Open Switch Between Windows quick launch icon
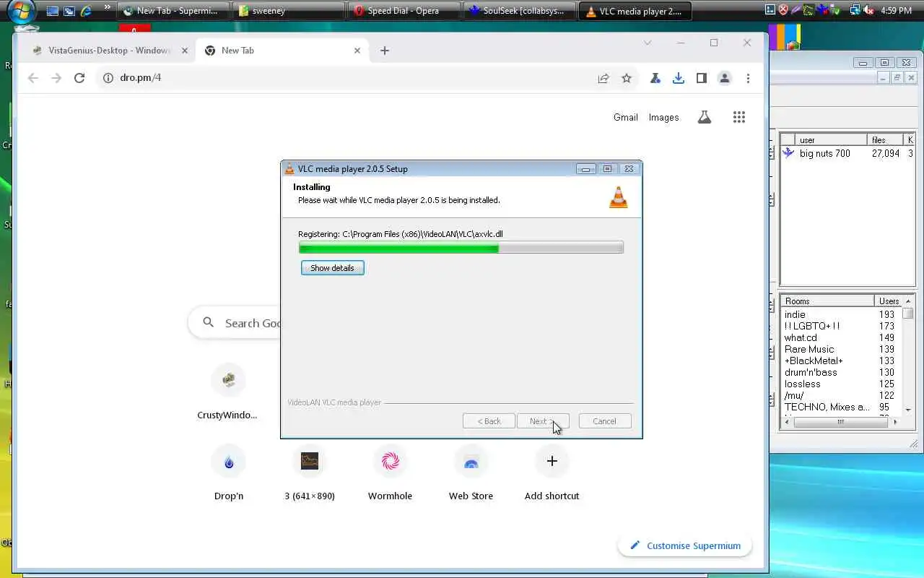The image size is (924, 578). point(69,11)
